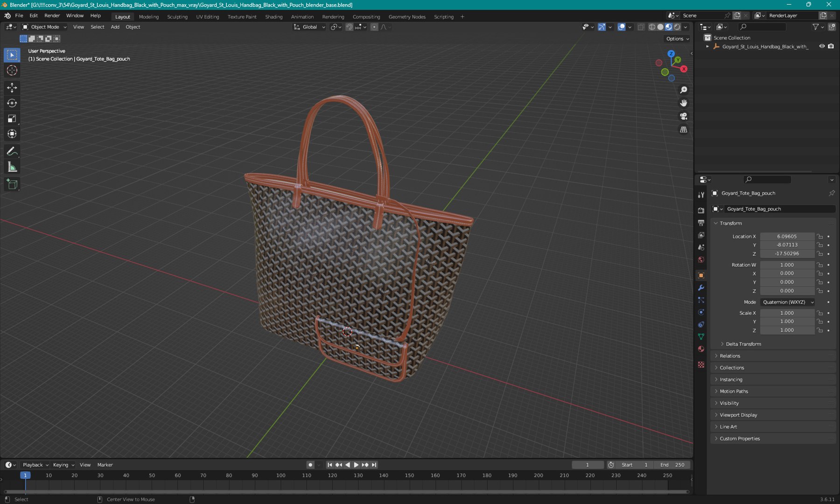This screenshot has height=504, width=840.
Task: Open rotation Mode Quaternion dropdown
Action: click(x=787, y=302)
